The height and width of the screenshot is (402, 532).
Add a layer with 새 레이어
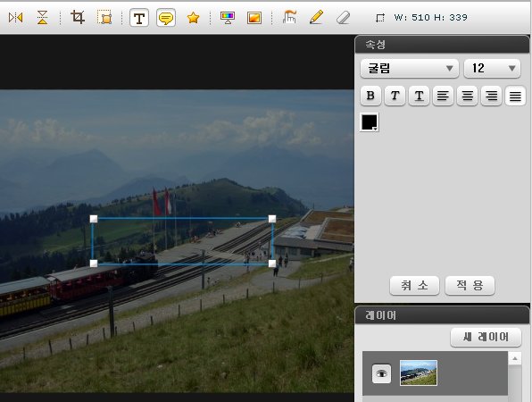tap(486, 337)
